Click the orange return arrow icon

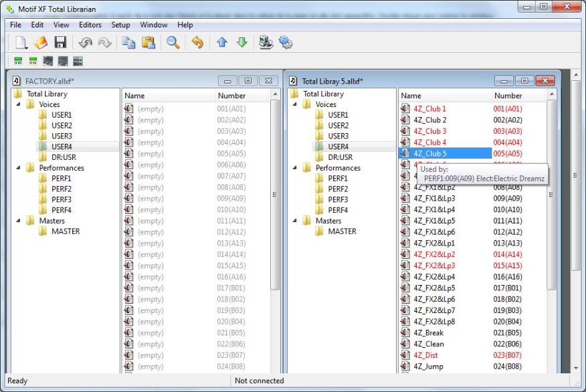point(197,42)
